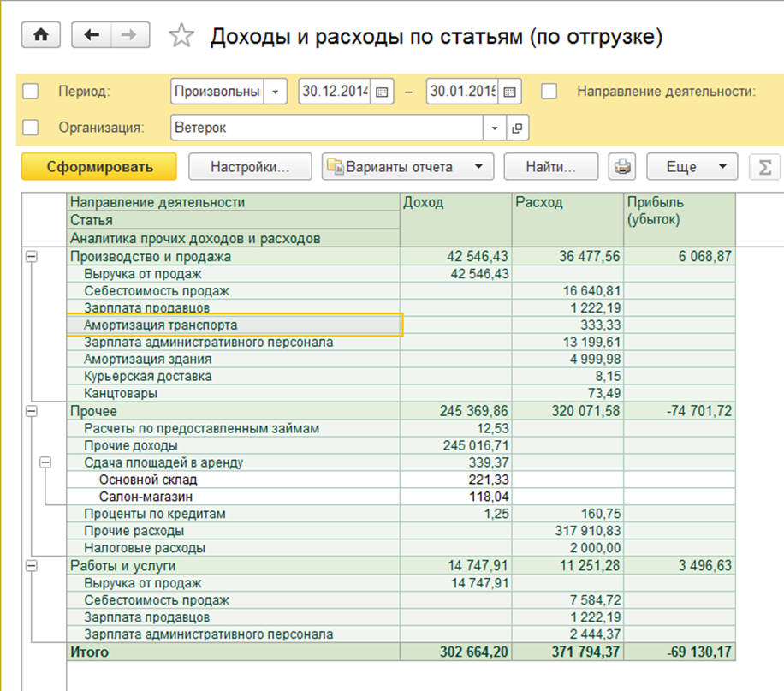Open calendar for the end date
Image resolution: width=784 pixels, height=691 pixels.
click(x=510, y=91)
